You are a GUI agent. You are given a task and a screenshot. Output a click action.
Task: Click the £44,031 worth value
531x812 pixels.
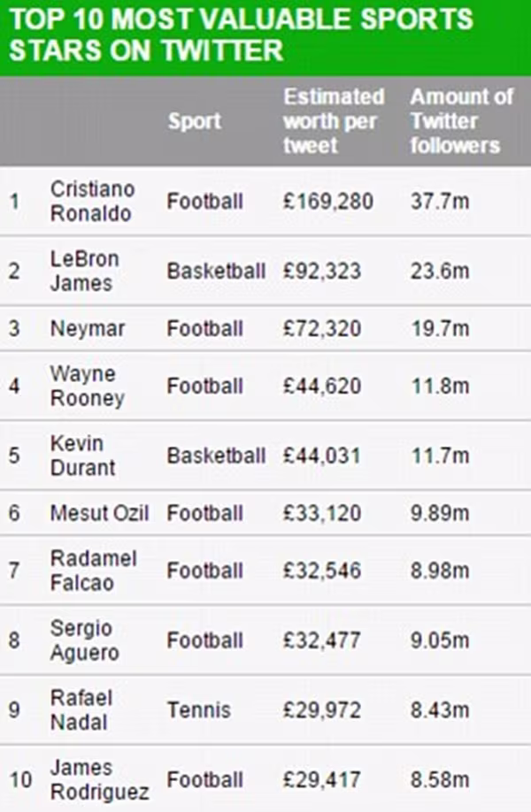click(x=322, y=456)
